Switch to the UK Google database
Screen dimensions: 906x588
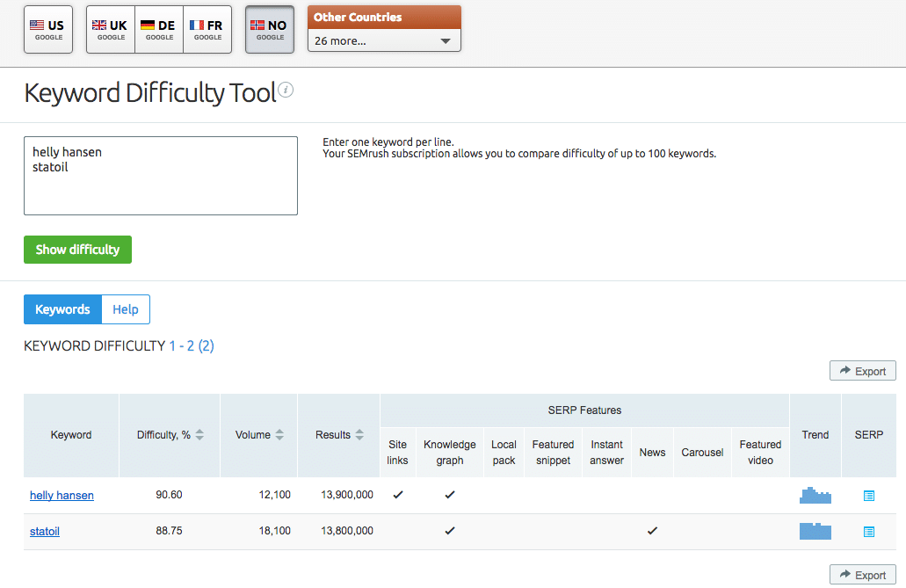point(111,30)
